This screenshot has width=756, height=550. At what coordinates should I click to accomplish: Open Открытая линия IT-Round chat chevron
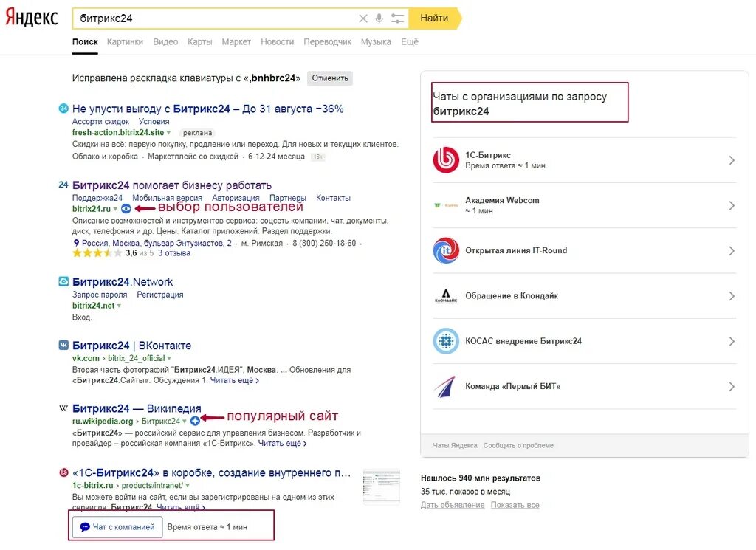pyautogui.click(x=732, y=251)
